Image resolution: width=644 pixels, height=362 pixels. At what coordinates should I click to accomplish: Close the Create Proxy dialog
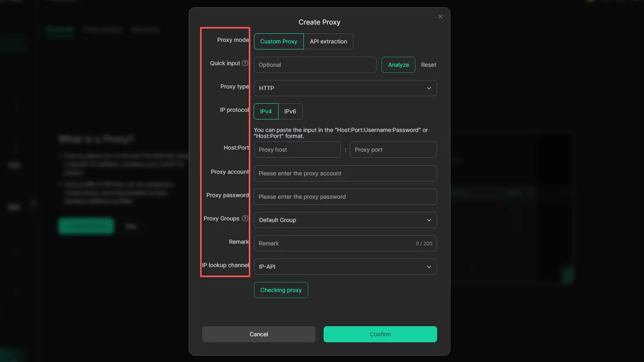point(440,16)
